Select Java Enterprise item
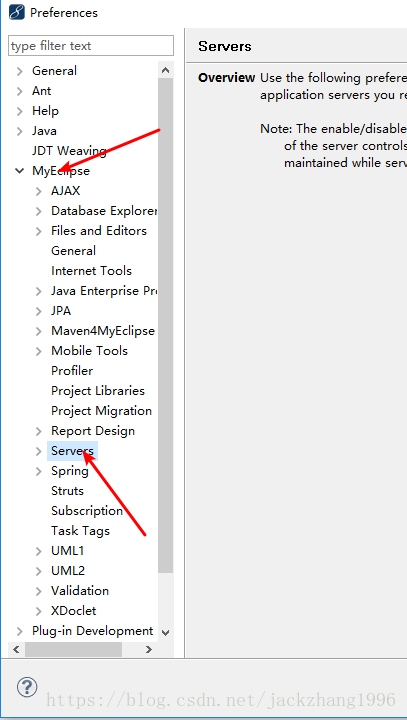 point(104,291)
